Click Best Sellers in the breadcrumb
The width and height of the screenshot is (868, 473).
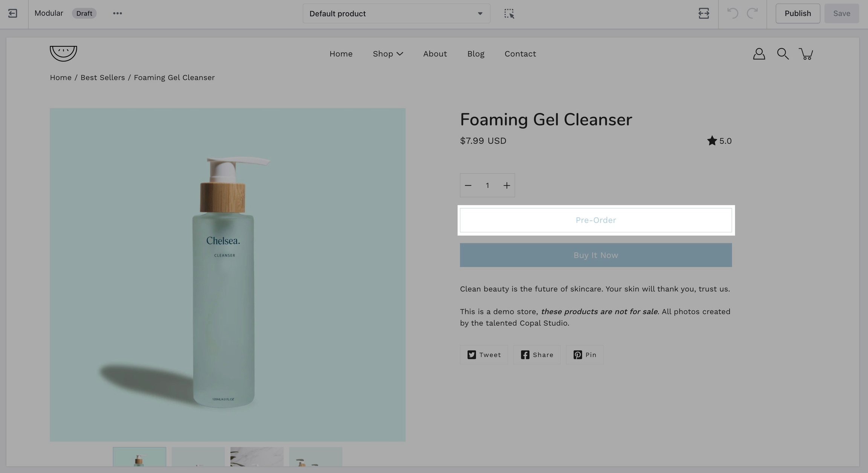(102, 78)
